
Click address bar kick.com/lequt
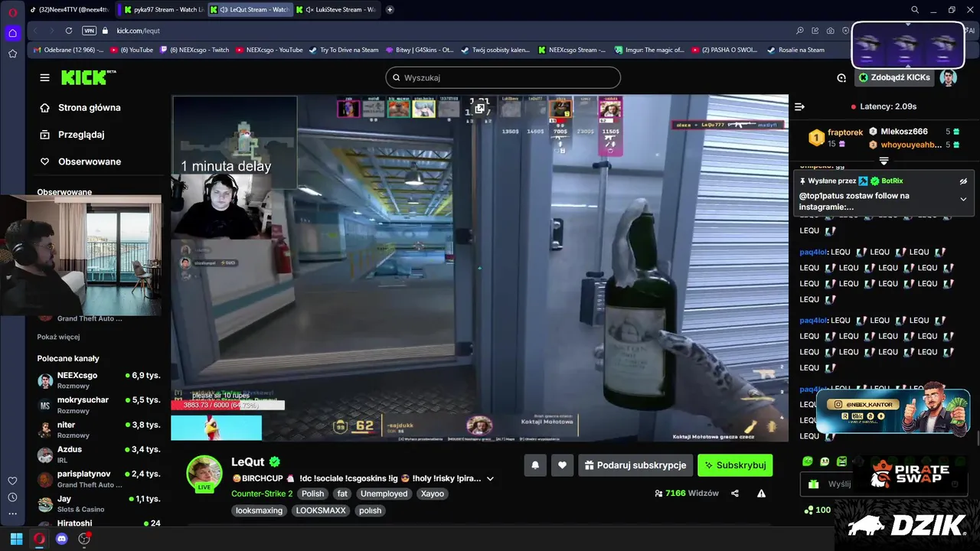[x=139, y=31]
